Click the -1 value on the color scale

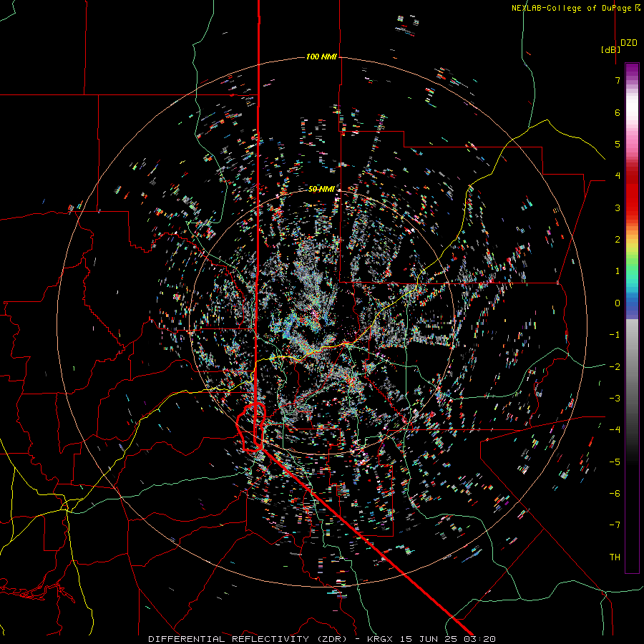pos(615,335)
